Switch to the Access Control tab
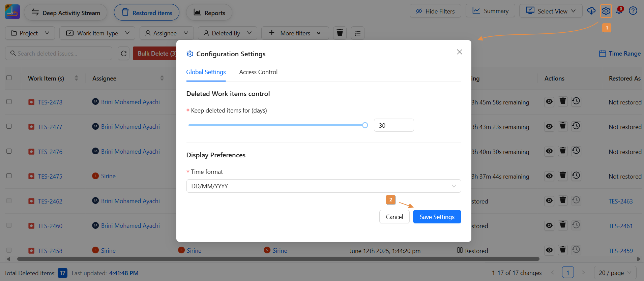 click(x=258, y=72)
